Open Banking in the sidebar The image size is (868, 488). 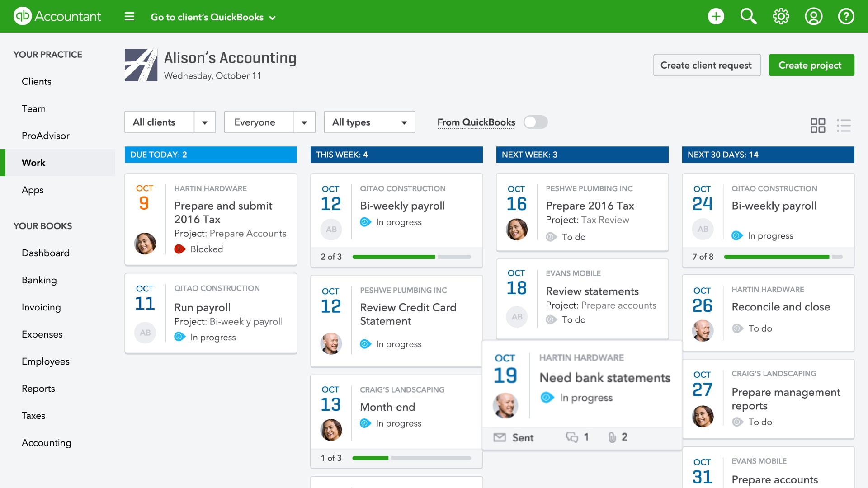coord(39,280)
